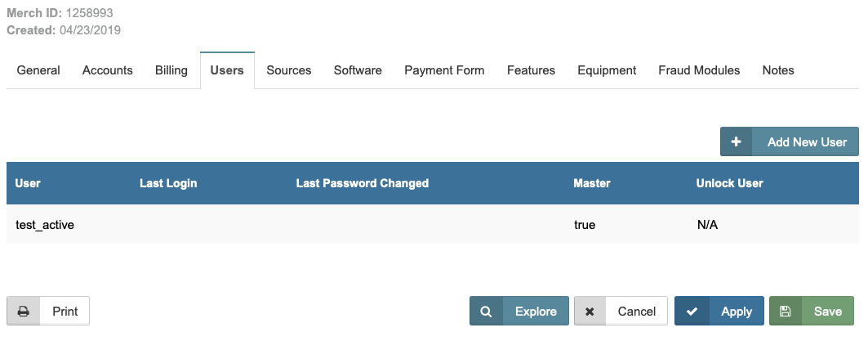
Task: Open the Notes tab
Action: [x=778, y=70]
